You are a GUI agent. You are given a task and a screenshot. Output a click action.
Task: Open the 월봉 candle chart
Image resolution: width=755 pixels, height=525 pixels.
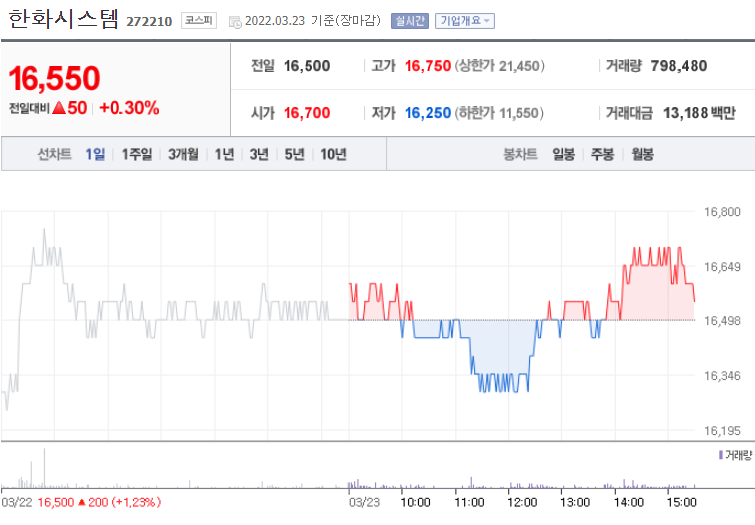(x=642, y=154)
